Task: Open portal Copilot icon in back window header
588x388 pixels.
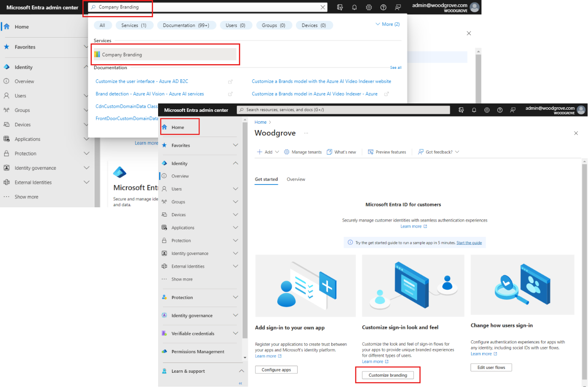Action: point(340,7)
